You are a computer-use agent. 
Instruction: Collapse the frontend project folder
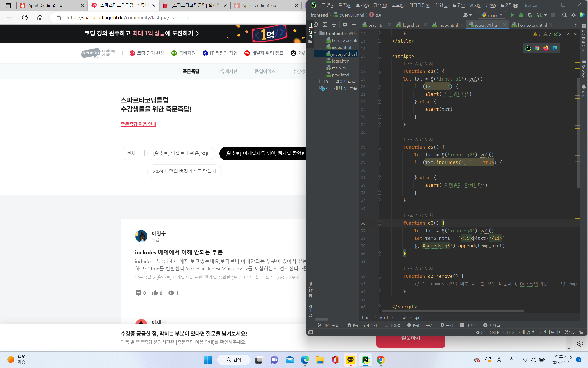point(315,33)
